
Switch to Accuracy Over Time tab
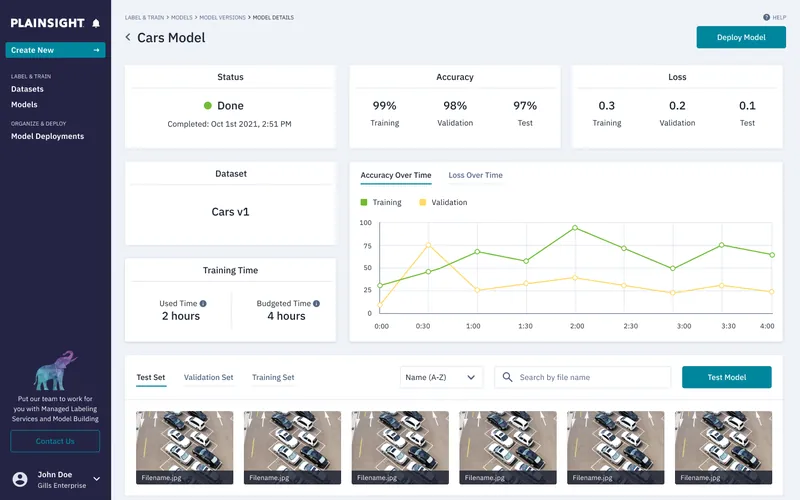coord(396,175)
